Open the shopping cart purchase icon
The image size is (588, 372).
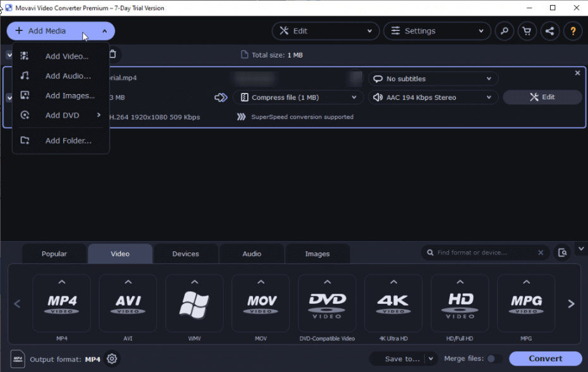[x=527, y=31]
